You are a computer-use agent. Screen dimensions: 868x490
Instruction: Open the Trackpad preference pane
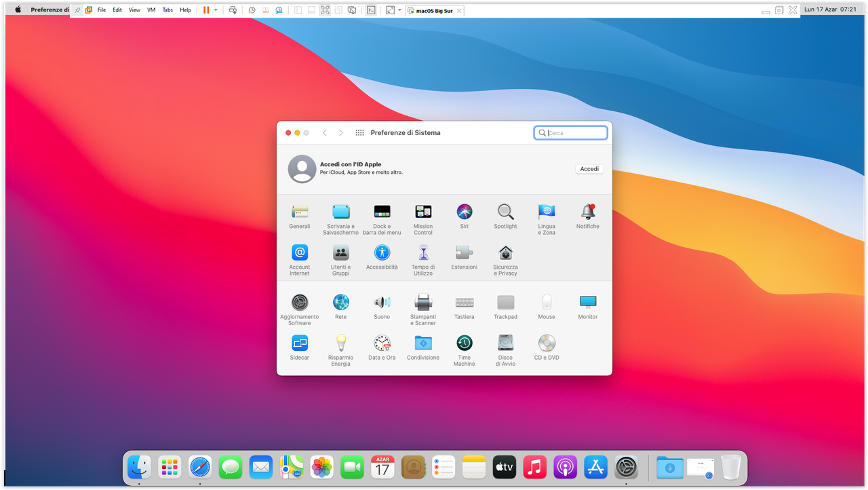point(505,307)
